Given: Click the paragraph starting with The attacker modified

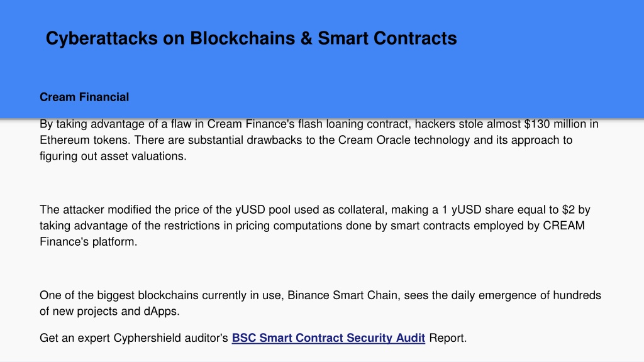Looking at the screenshot, I should 315,226.
